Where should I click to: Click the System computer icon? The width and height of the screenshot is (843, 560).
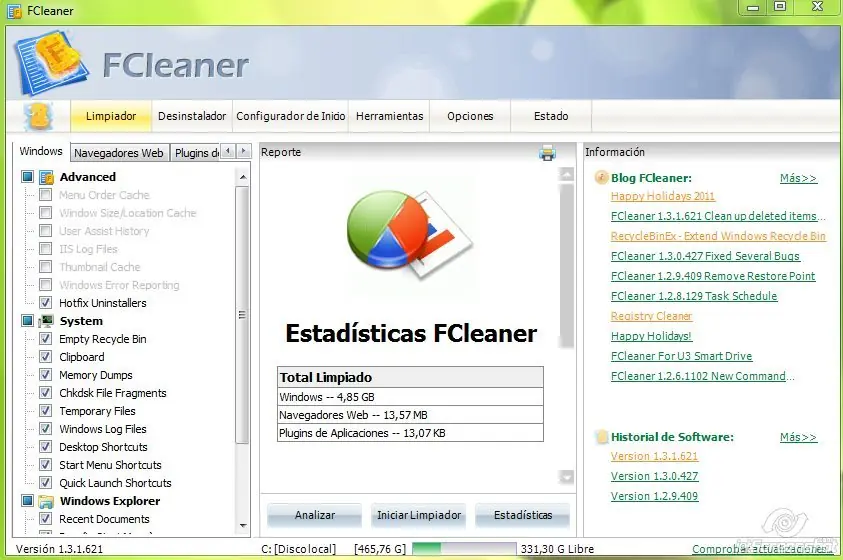tap(47, 321)
